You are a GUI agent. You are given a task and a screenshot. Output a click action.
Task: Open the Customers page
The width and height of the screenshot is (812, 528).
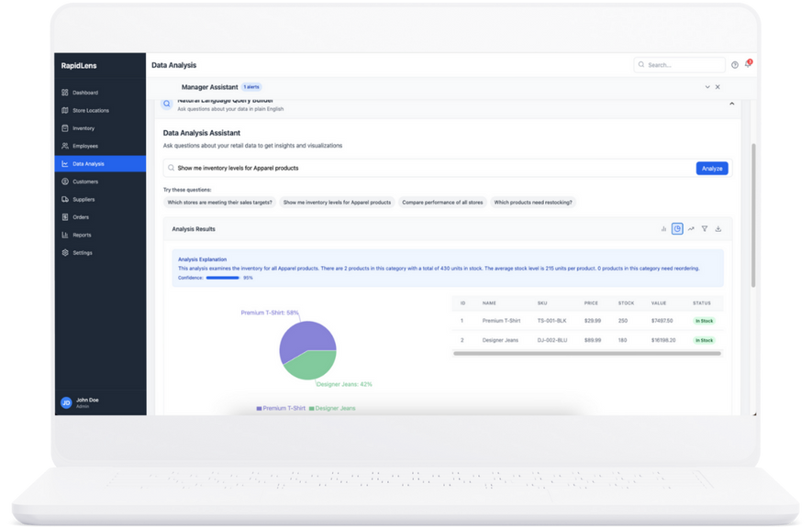(x=100, y=181)
